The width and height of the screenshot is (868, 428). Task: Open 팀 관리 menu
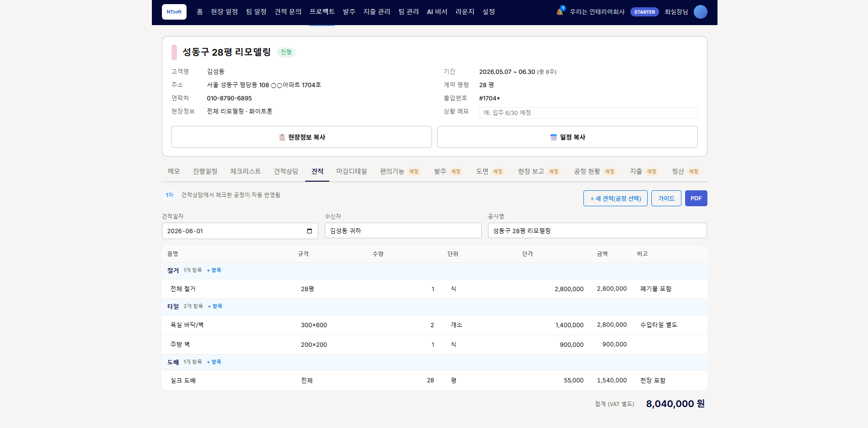tap(409, 12)
